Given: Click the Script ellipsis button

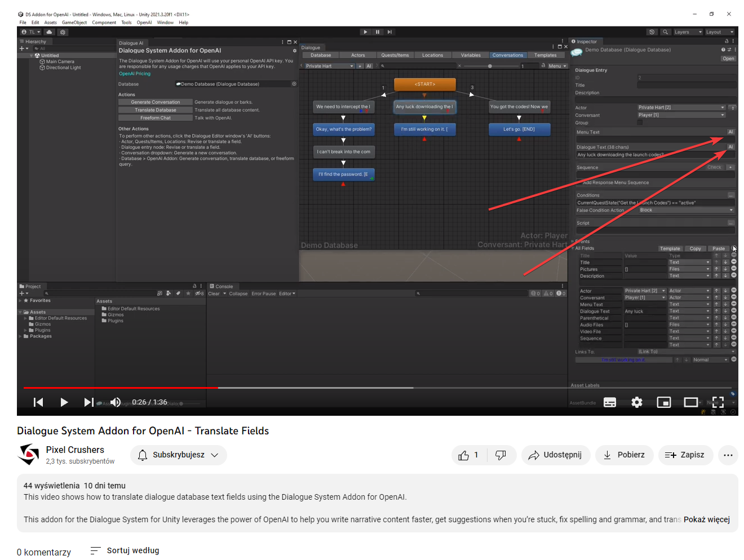Looking at the screenshot, I should point(731,223).
